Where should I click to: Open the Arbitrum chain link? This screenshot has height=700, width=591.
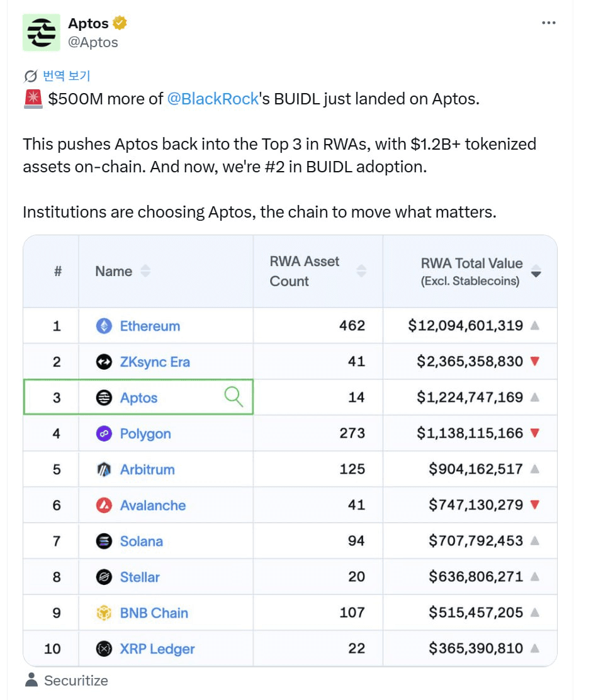click(x=147, y=469)
